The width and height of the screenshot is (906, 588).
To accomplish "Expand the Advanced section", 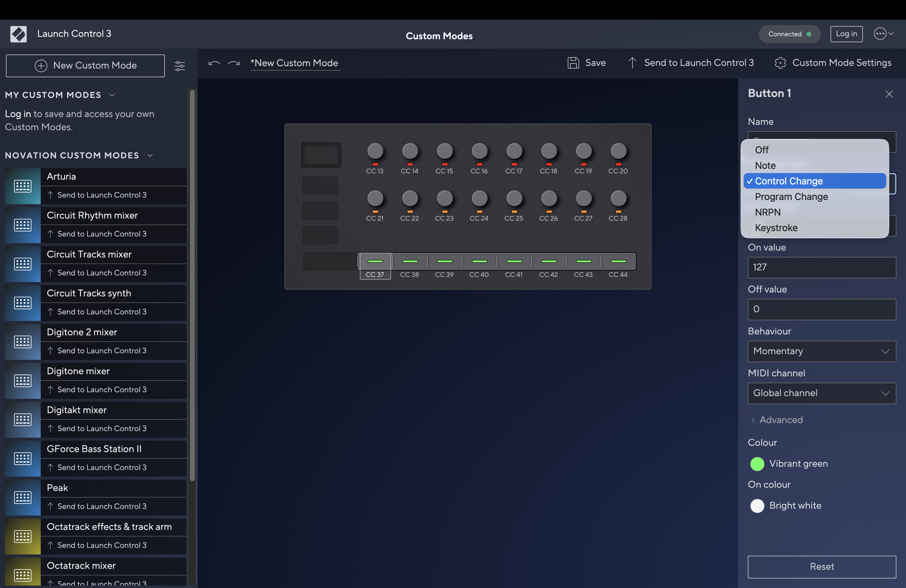I will [x=777, y=420].
